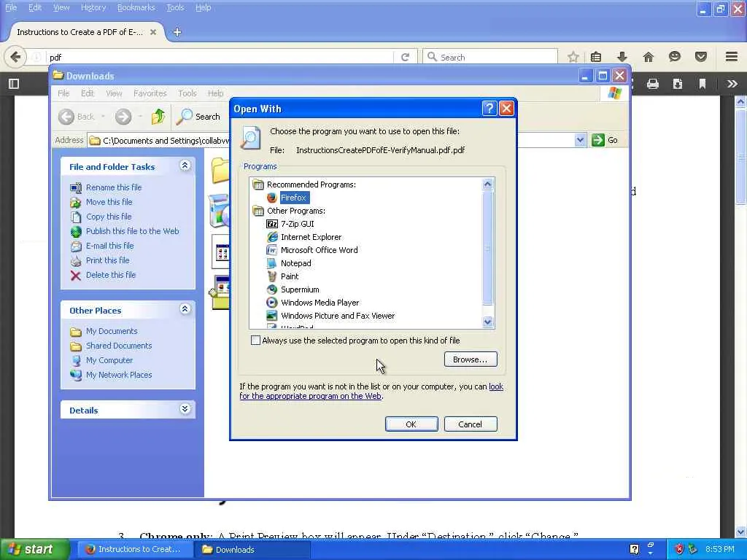This screenshot has width=747, height=560.
Task: Click the Open With dialog help icon
Action: tap(489, 109)
